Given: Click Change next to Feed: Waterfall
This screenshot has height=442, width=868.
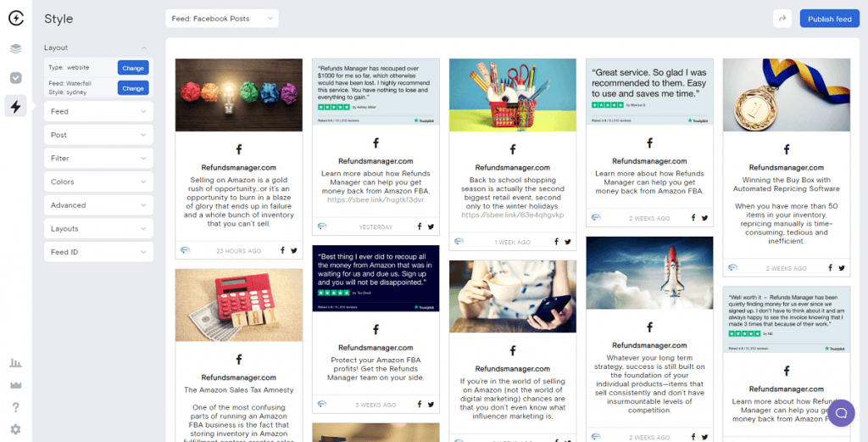Looking at the screenshot, I should [x=133, y=87].
